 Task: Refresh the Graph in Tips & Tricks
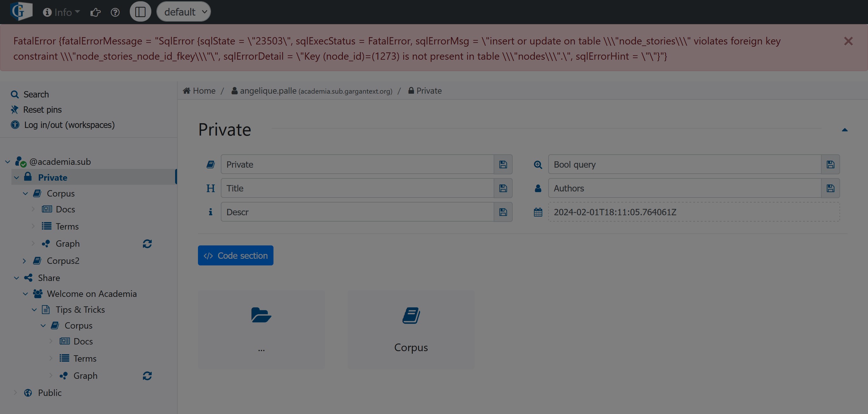(x=147, y=376)
